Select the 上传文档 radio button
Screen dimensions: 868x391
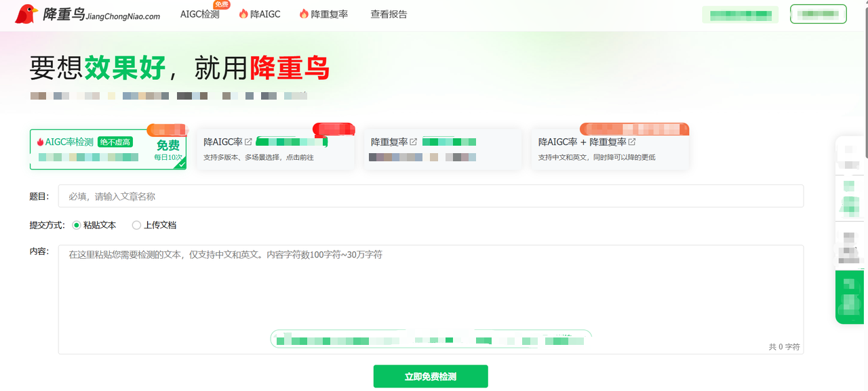[x=136, y=225]
